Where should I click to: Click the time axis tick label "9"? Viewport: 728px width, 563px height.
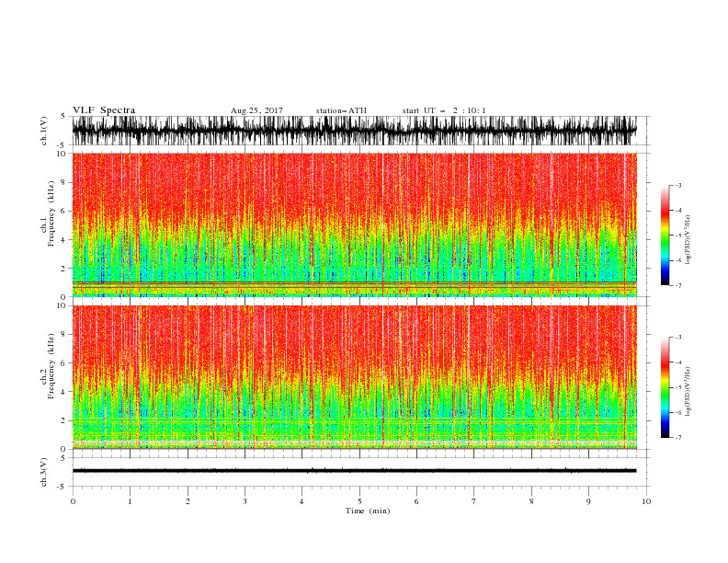tap(588, 501)
